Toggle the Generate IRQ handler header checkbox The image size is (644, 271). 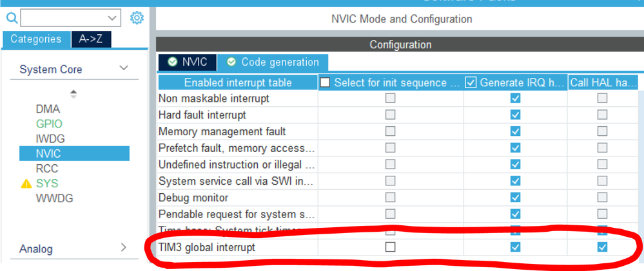click(470, 82)
